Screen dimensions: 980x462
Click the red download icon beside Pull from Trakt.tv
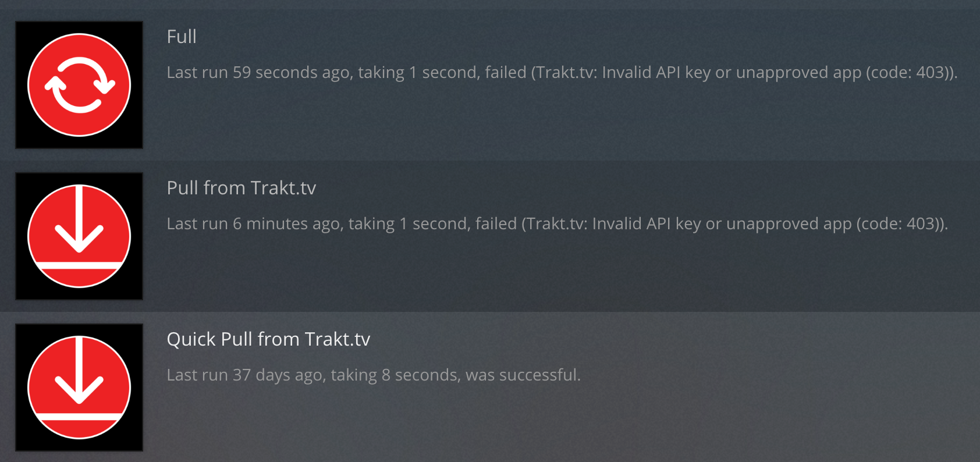pyautogui.click(x=79, y=236)
